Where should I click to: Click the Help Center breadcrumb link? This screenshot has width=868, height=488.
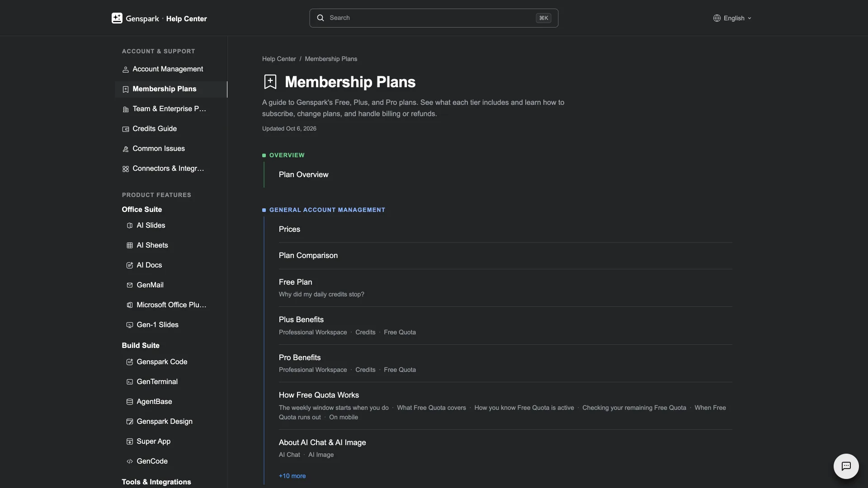(x=279, y=59)
